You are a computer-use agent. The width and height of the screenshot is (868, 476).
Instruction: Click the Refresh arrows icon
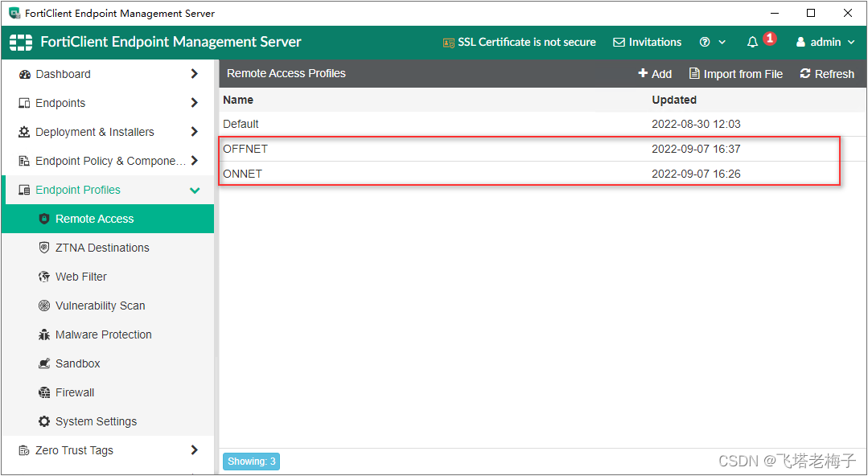click(805, 74)
